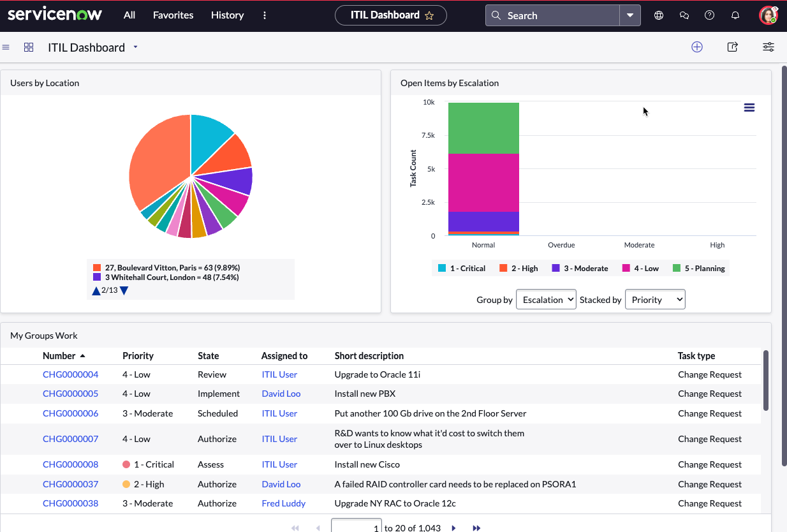Open the David Loo assignee link for CHG0000005
Image resolution: width=787 pixels, height=532 pixels.
point(281,394)
